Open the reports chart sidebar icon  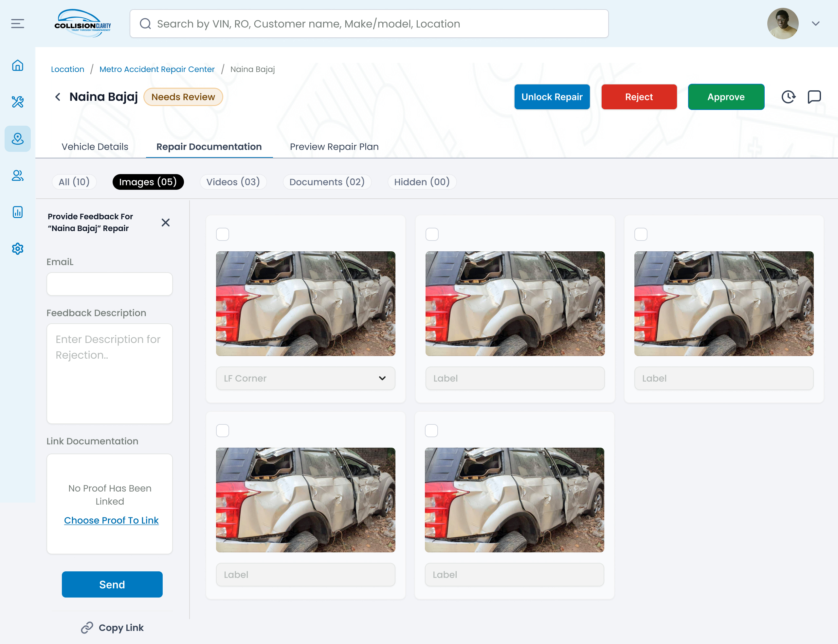coord(18,212)
